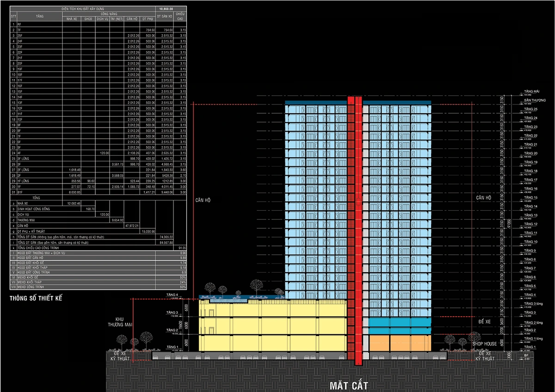
Task: Select the 3F commercial value "3,561.73"
Action: (117, 164)
